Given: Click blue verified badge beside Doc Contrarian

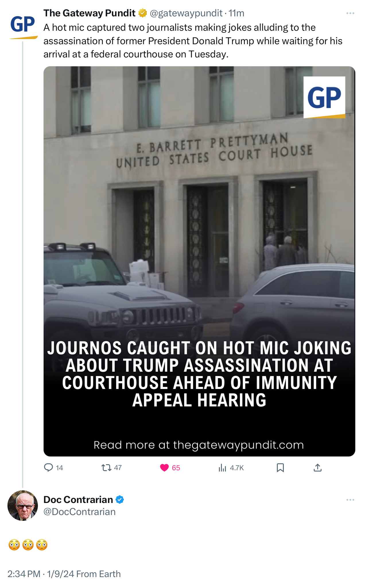Looking at the screenshot, I should [120, 500].
